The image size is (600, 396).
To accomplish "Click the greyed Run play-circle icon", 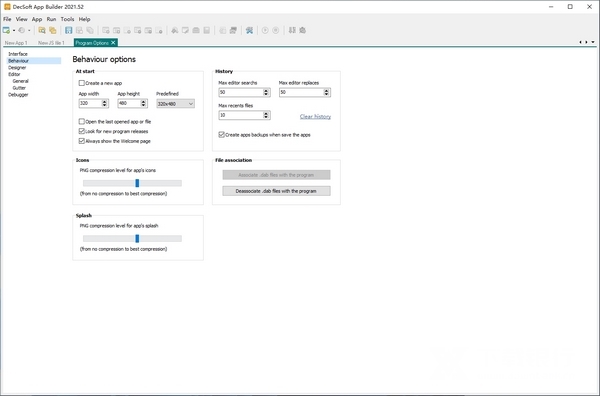I will tap(265, 30).
